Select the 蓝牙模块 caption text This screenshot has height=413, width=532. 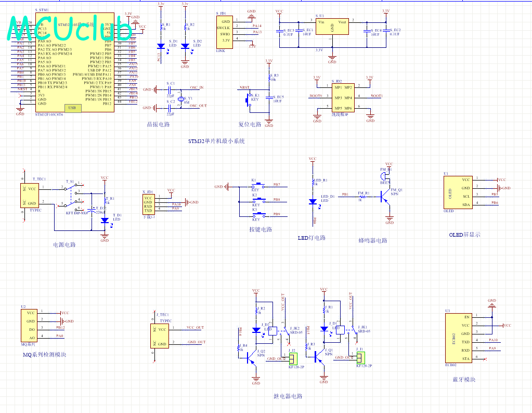(464, 380)
